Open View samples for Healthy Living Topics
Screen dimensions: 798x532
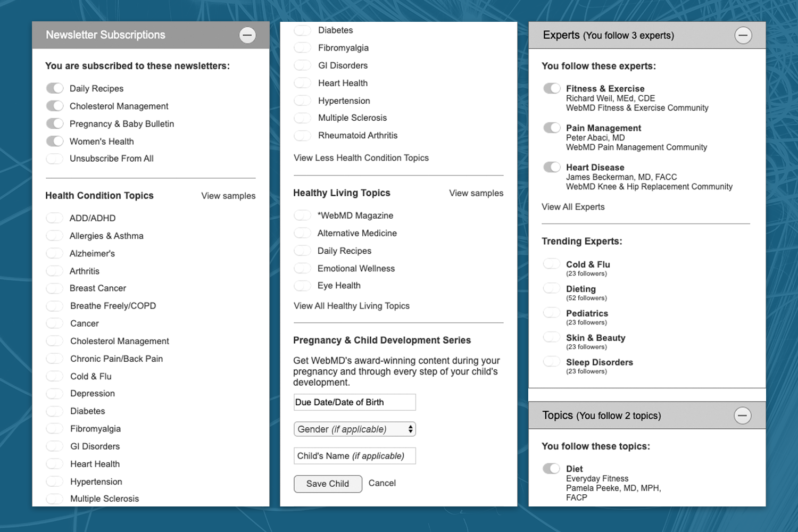[x=476, y=193]
